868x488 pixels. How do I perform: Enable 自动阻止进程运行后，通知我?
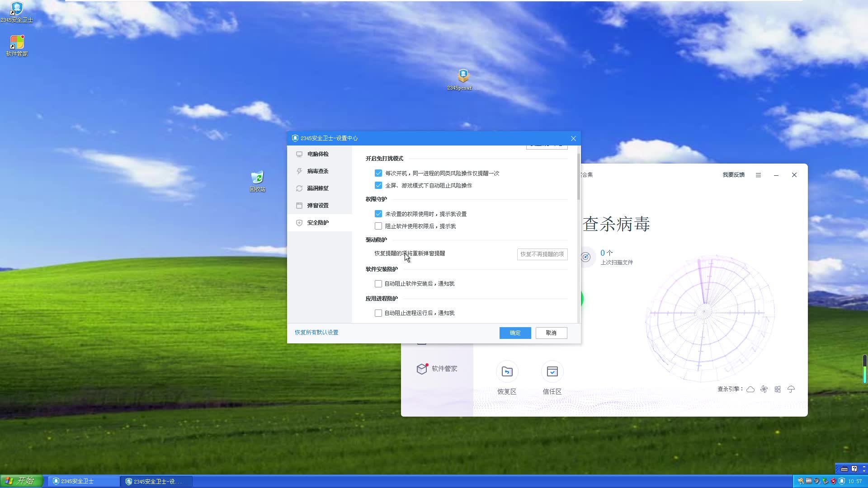[x=378, y=313]
